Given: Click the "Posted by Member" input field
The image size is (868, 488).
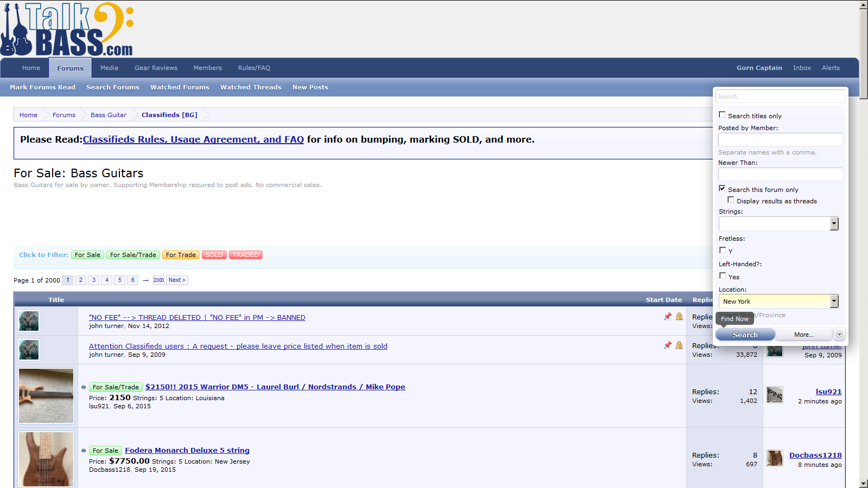Looking at the screenshot, I should coord(780,139).
